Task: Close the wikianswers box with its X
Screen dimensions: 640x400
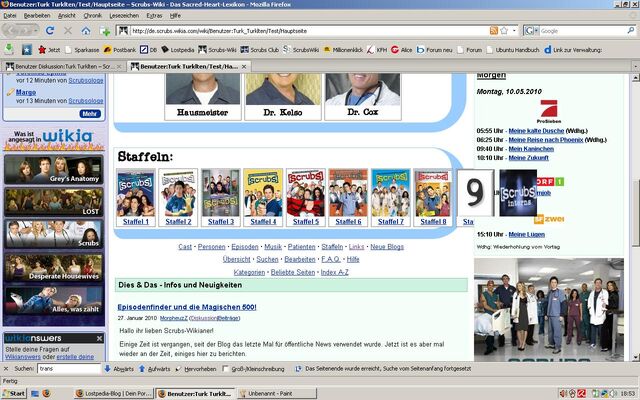Action: pos(99,338)
